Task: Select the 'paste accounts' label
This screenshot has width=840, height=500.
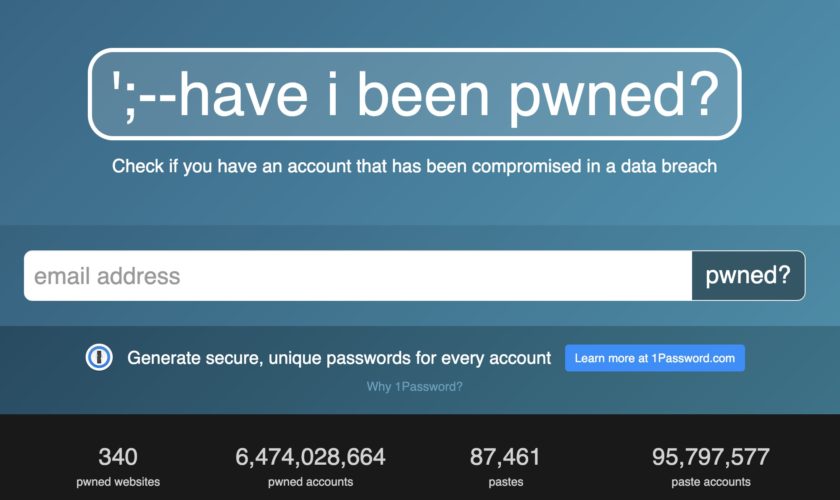Action: 711,482
